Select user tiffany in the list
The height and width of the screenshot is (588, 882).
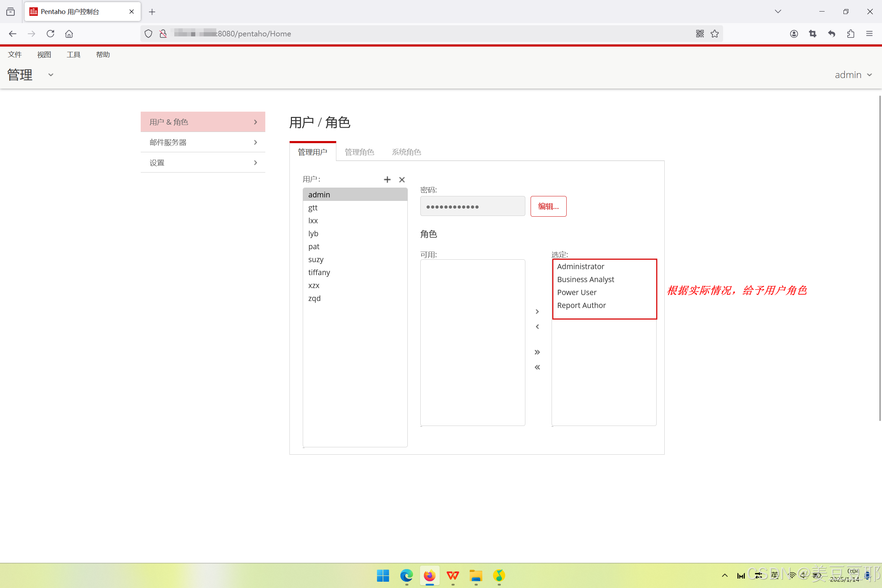(x=319, y=272)
